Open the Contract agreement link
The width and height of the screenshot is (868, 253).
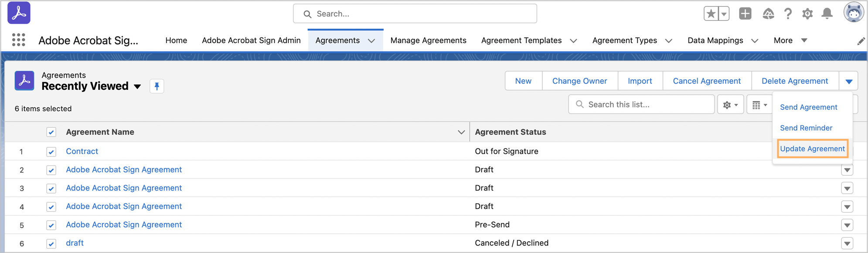[82, 151]
